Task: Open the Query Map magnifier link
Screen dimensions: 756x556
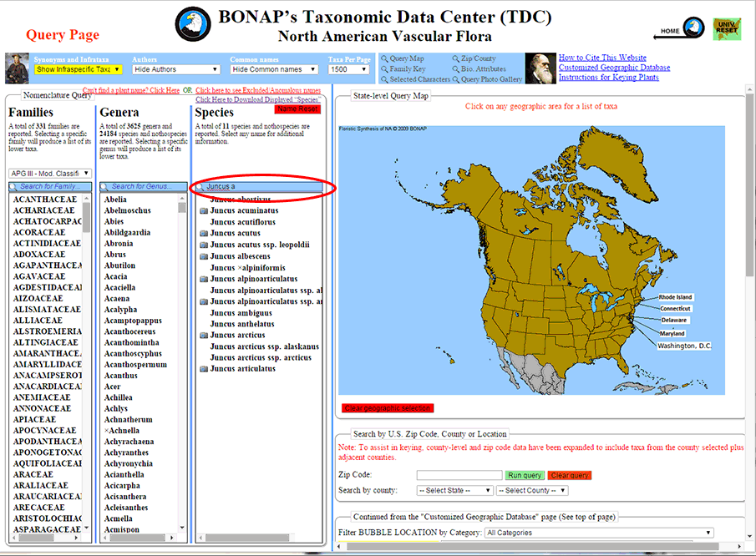Action: [x=403, y=58]
